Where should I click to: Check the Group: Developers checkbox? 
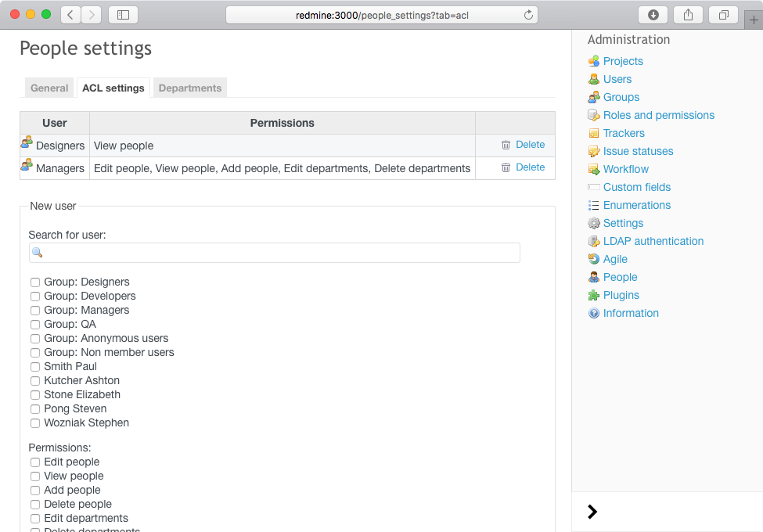click(35, 297)
